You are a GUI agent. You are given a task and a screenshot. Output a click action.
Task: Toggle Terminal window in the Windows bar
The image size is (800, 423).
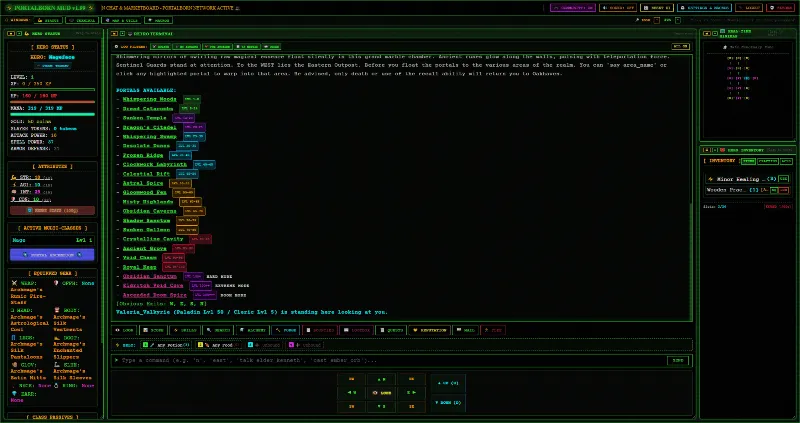(x=83, y=20)
